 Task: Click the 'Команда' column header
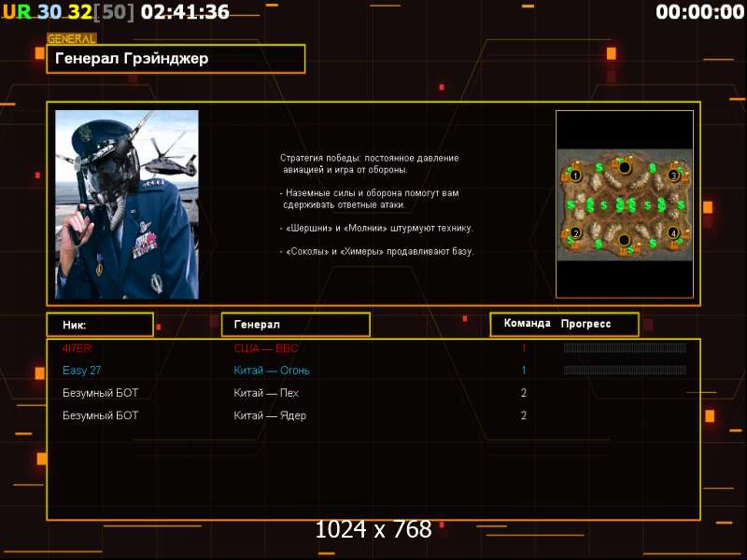(527, 324)
